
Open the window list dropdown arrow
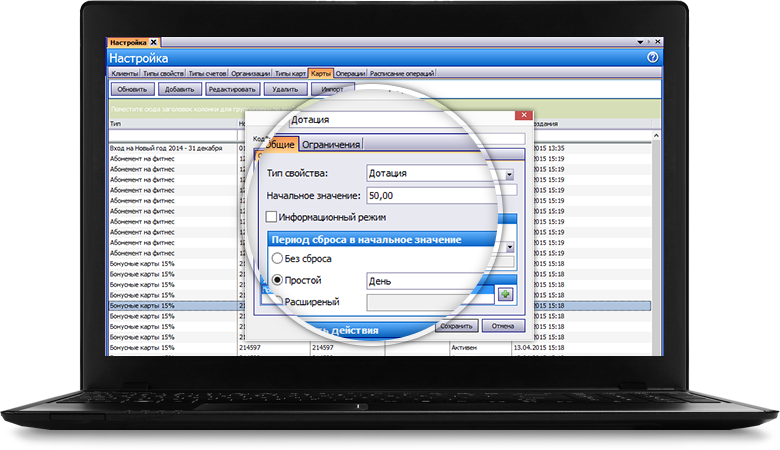pyautogui.click(x=639, y=42)
